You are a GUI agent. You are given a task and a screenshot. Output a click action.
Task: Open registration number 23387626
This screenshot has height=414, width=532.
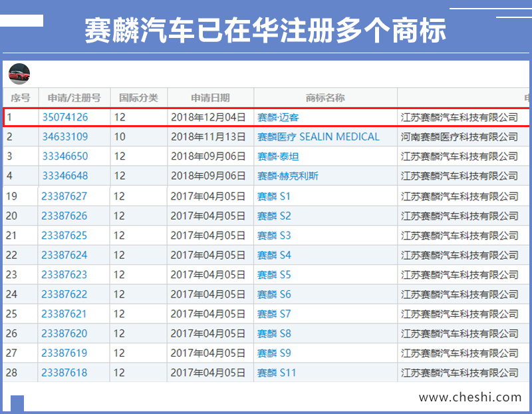(65, 216)
